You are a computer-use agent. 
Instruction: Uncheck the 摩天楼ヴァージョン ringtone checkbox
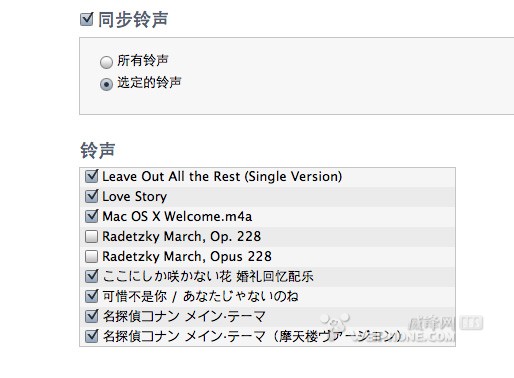point(91,336)
